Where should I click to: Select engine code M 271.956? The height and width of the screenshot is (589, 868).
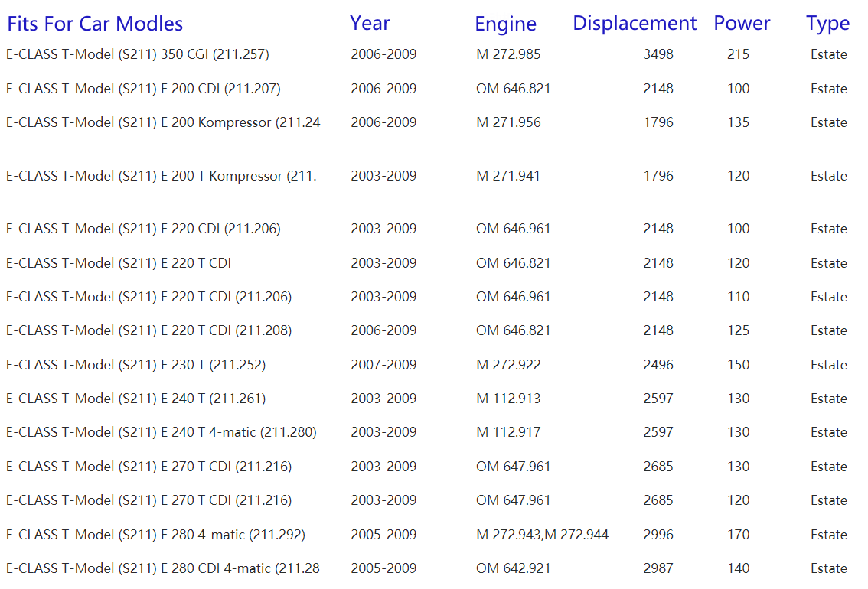point(508,122)
